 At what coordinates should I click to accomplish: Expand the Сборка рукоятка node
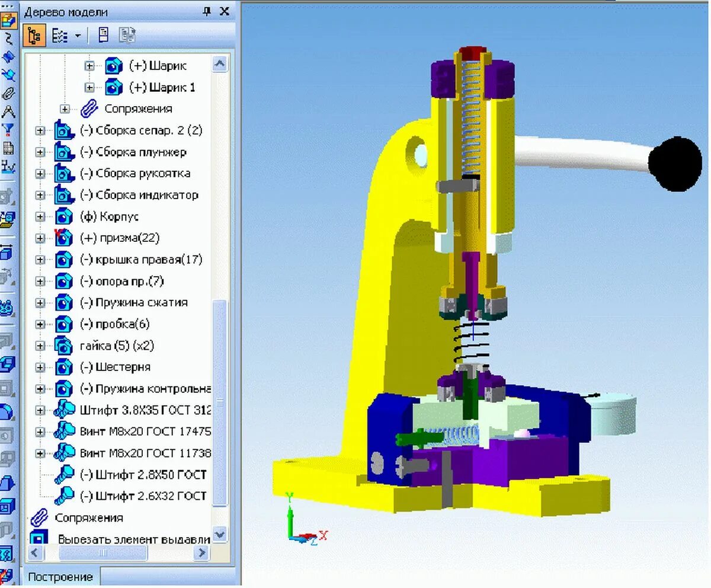click(40, 174)
